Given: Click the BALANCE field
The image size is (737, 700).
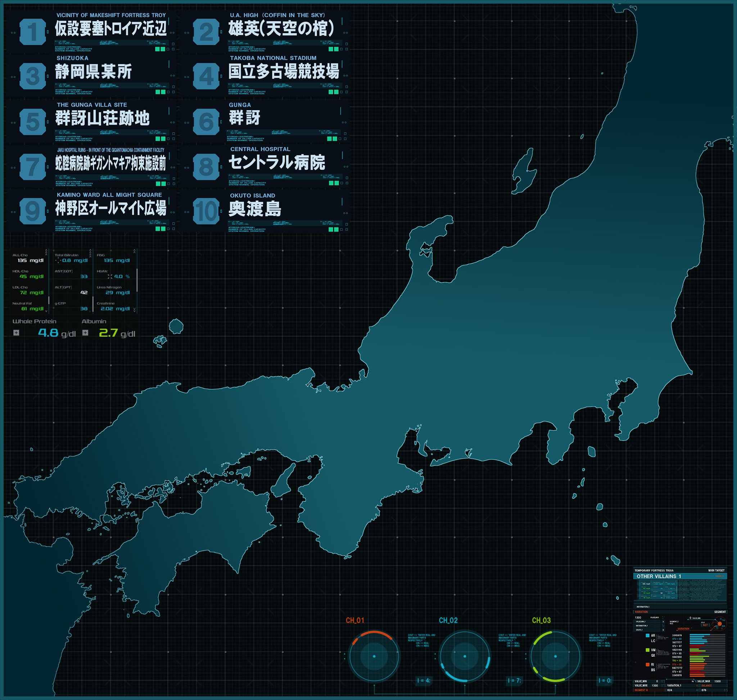Looking at the screenshot, I should pos(714,686).
